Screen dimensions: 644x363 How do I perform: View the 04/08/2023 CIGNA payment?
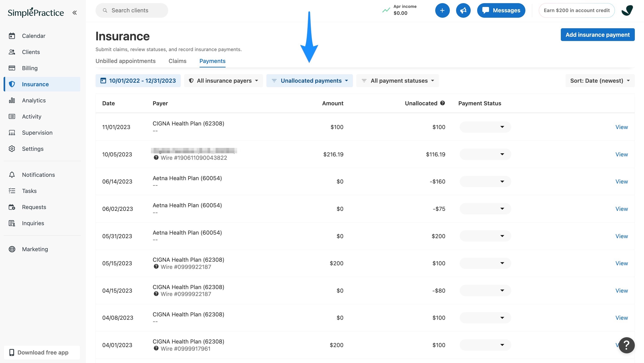pos(622,318)
